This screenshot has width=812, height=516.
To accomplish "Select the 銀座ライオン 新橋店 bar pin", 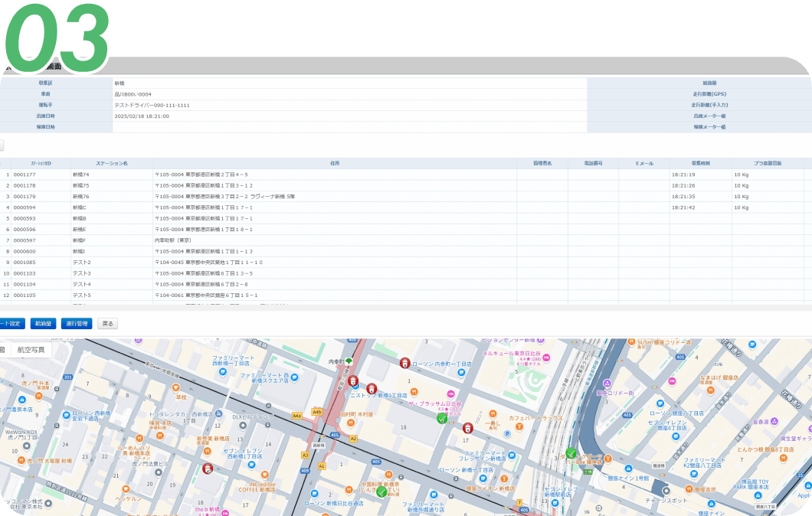I will click(503, 478).
